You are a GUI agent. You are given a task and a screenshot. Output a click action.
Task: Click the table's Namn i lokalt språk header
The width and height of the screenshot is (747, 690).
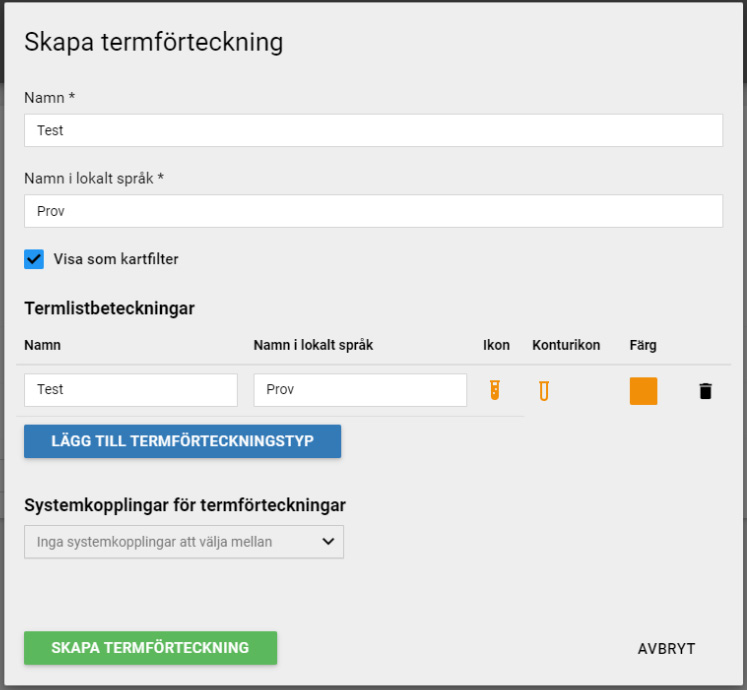click(313, 345)
